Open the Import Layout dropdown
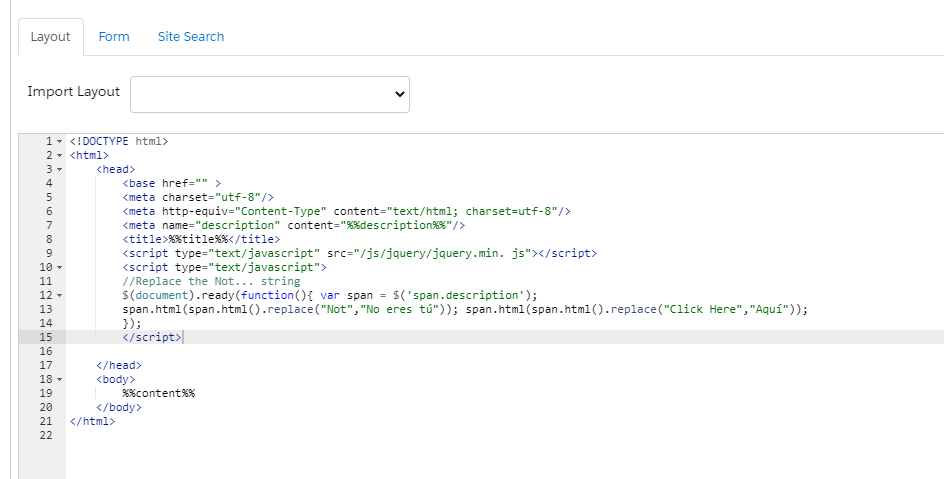This screenshot has height=479, width=944. tap(270, 94)
